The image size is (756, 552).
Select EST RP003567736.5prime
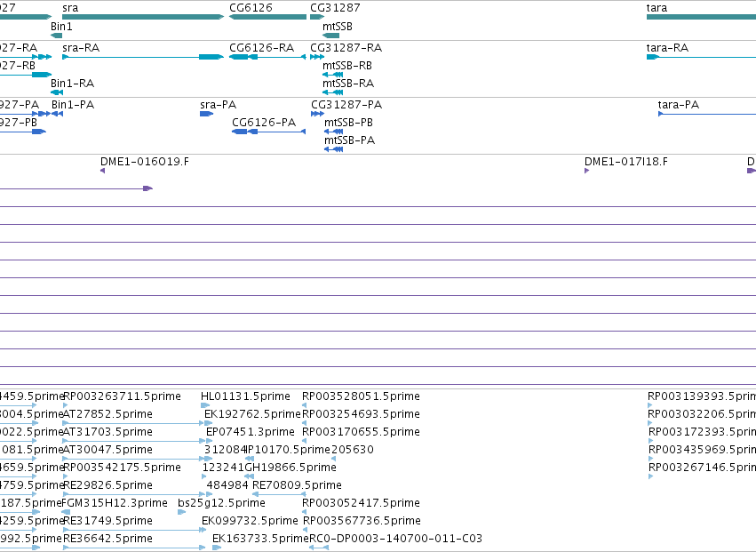point(362,521)
